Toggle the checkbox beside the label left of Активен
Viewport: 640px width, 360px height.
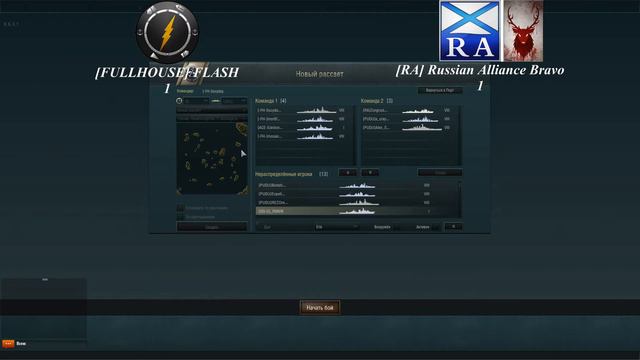pos(397,227)
